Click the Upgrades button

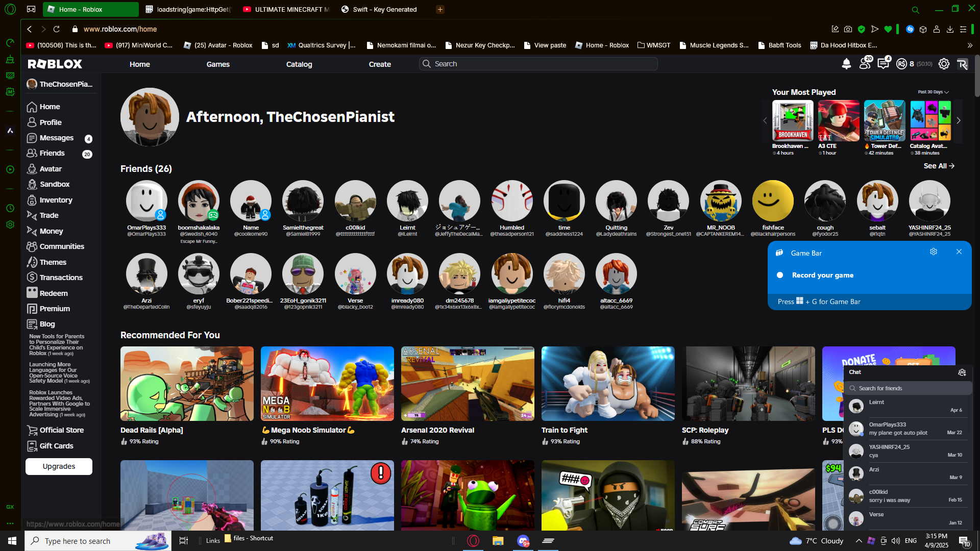tap(59, 466)
